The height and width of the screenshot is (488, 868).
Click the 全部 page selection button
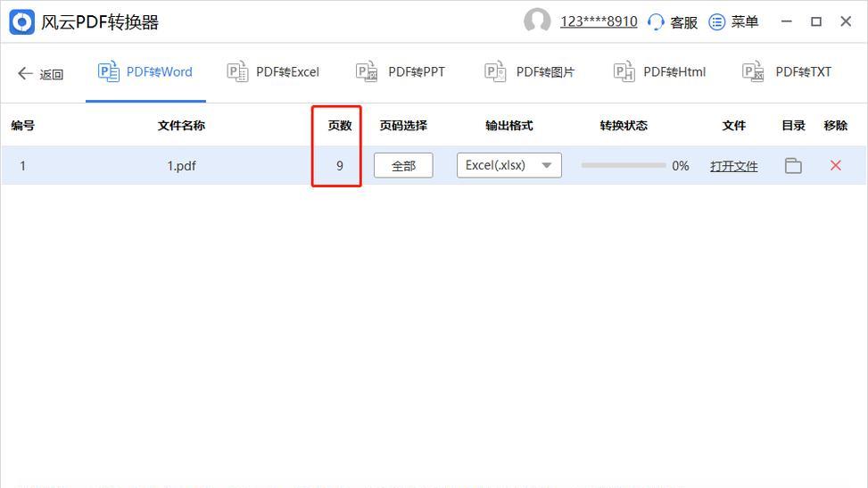pyautogui.click(x=403, y=166)
